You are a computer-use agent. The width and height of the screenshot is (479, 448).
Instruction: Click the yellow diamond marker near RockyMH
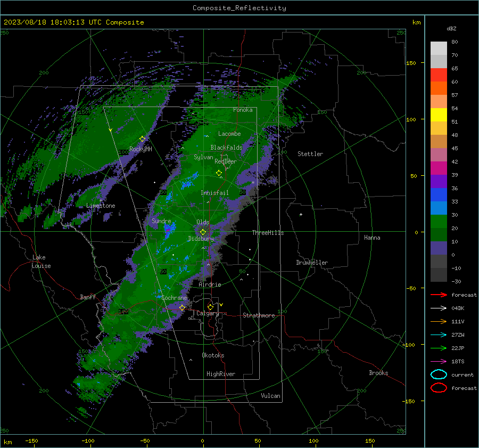(x=142, y=139)
